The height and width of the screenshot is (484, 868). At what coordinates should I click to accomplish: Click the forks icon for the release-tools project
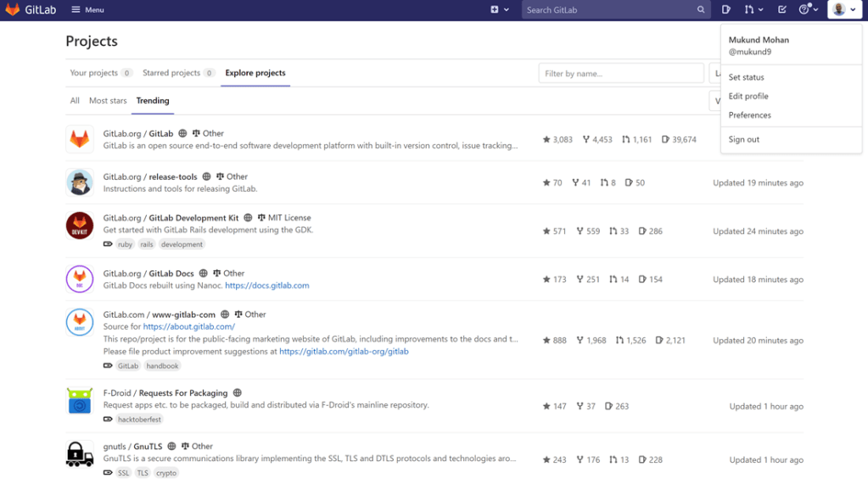pos(575,183)
